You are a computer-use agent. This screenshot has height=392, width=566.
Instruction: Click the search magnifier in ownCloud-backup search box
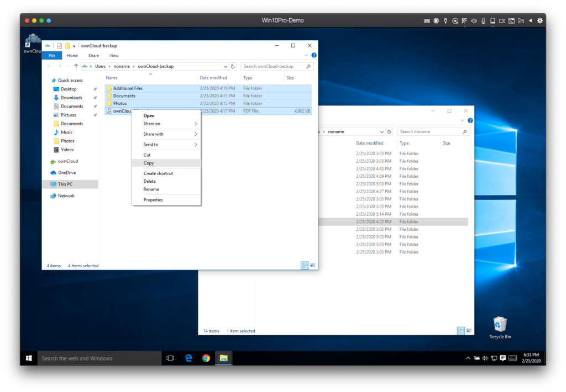coord(308,66)
